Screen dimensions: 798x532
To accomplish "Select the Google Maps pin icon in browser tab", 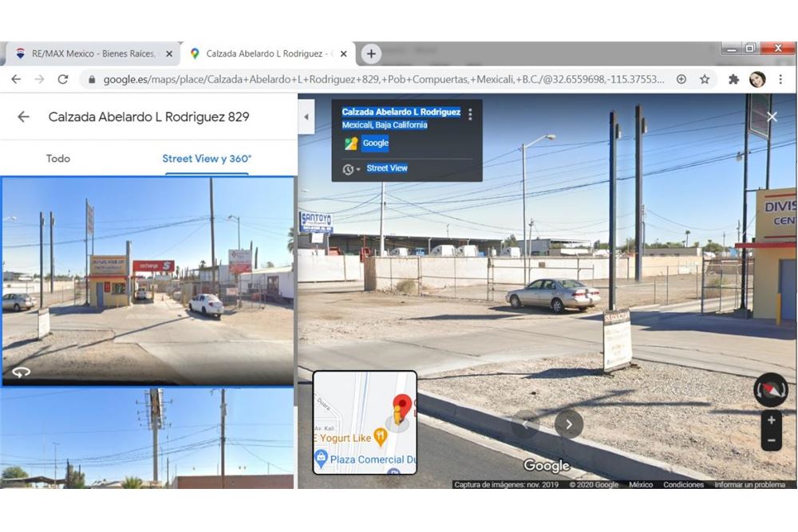I will click(x=194, y=53).
